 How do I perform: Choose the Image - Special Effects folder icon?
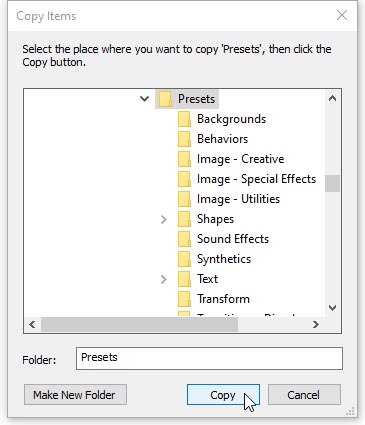tap(184, 179)
